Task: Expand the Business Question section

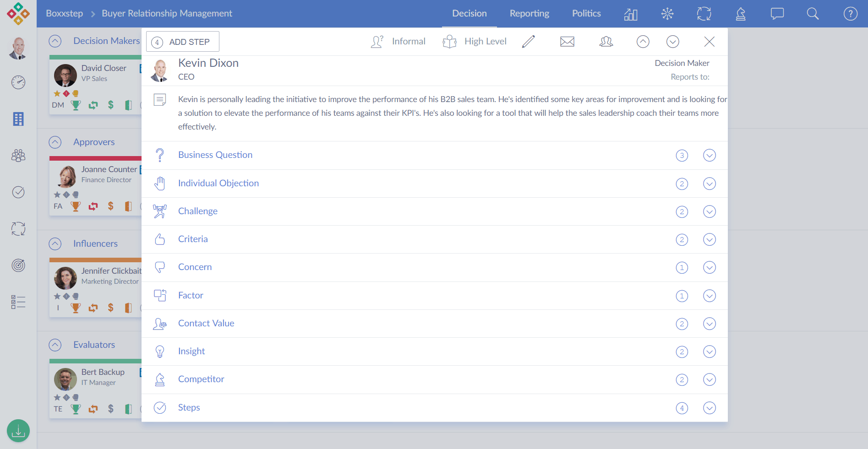Action: point(709,156)
